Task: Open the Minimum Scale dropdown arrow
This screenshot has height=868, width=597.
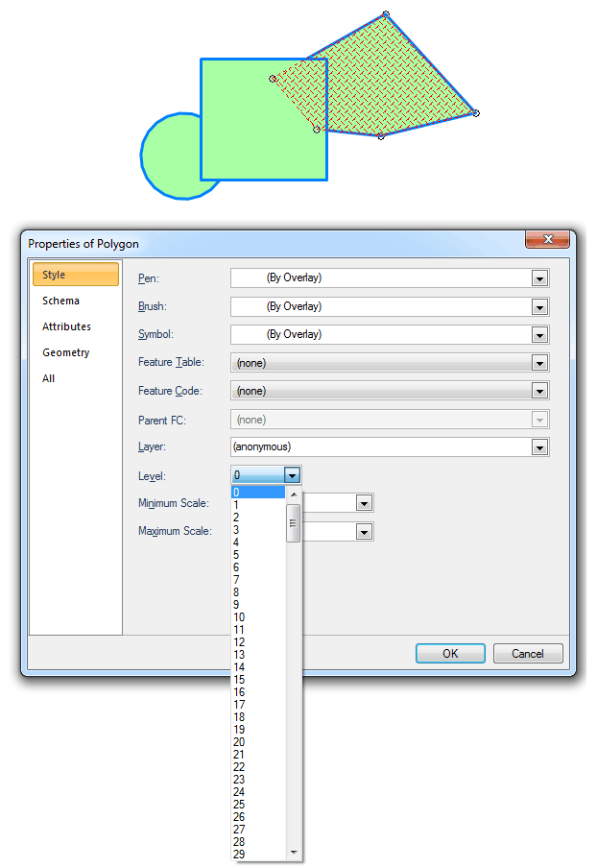Action: click(364, 504)
